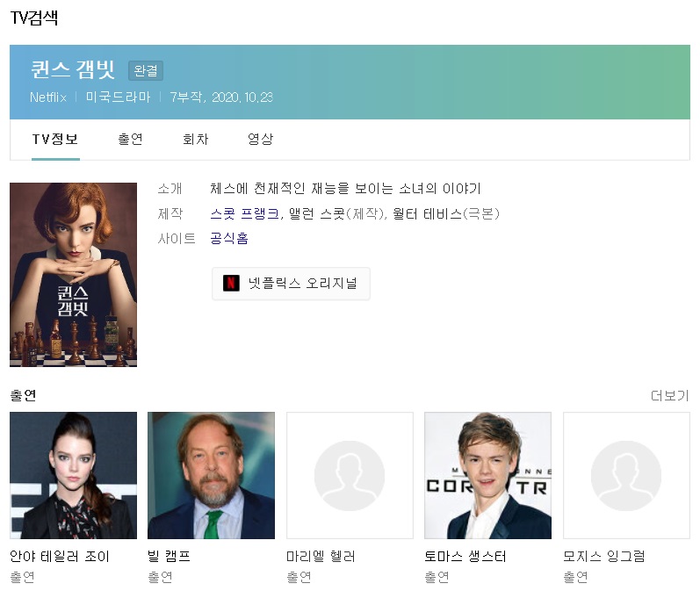Open 토마스 생스터 photo
This screenshot has height=598, width=700.
point(488,475)
